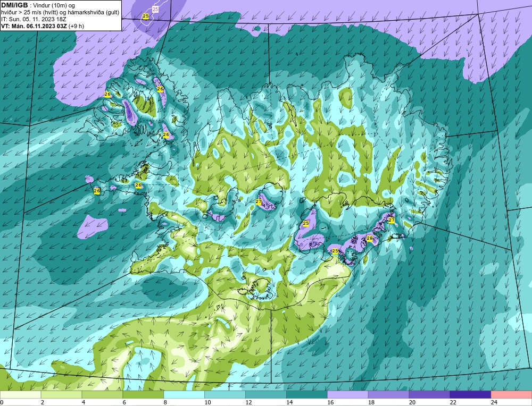Viewport: 532px width, 406px height.
Task: Click the pale yellow 0–2 legend swatch
Action: coord(20,395)
